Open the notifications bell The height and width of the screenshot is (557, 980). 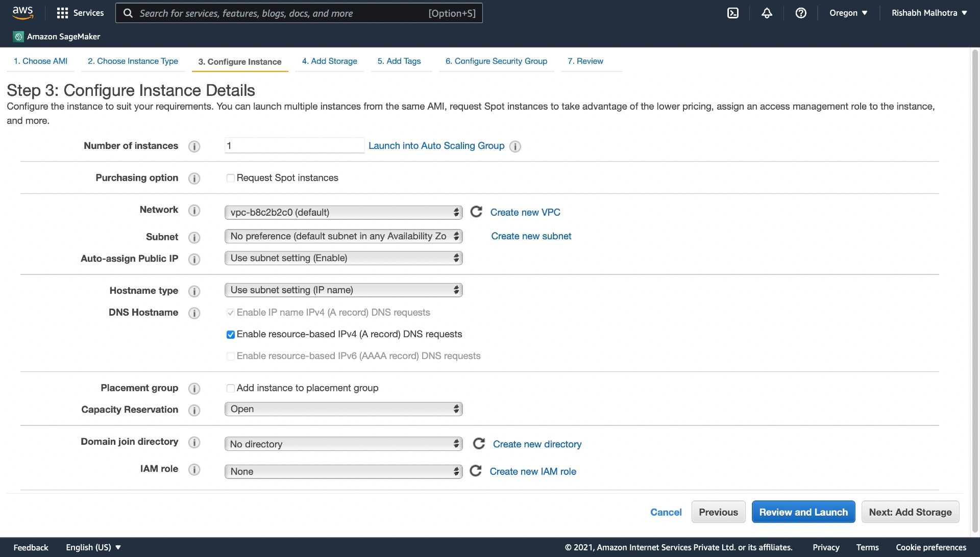[x=767, y=13]
